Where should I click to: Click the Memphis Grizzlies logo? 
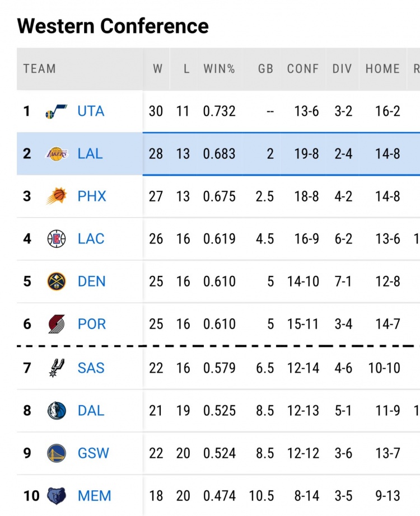tap(56, 495)
